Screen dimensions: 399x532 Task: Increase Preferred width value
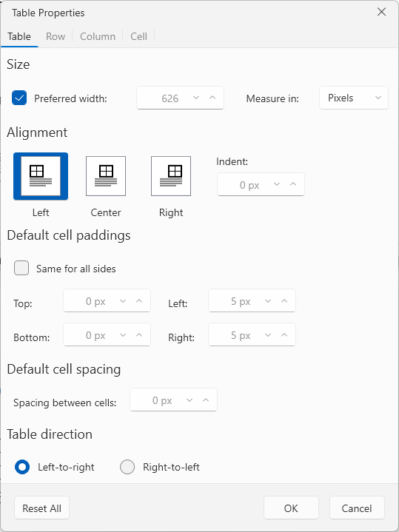212,98
